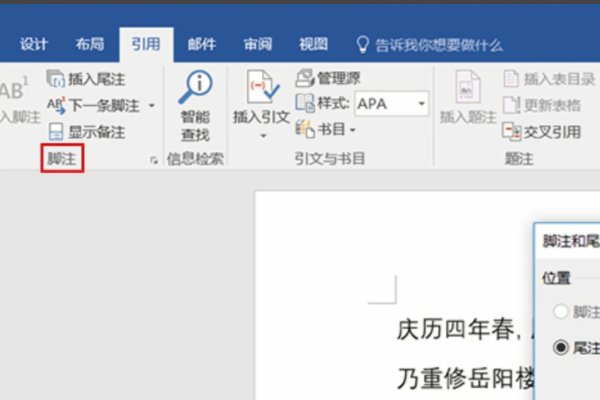Screen dimensions: 600x400
Task: Click the Insert Endnote (插入尾注) icon
Action: (55, 79)
